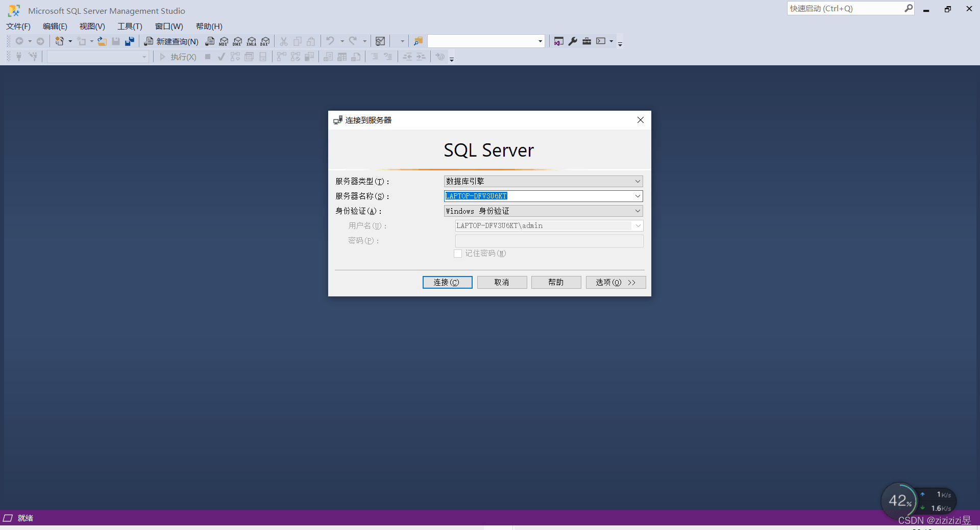Open the 帮助(H) menu
This screenshot has height=530, width=980.
coord(209,26)
